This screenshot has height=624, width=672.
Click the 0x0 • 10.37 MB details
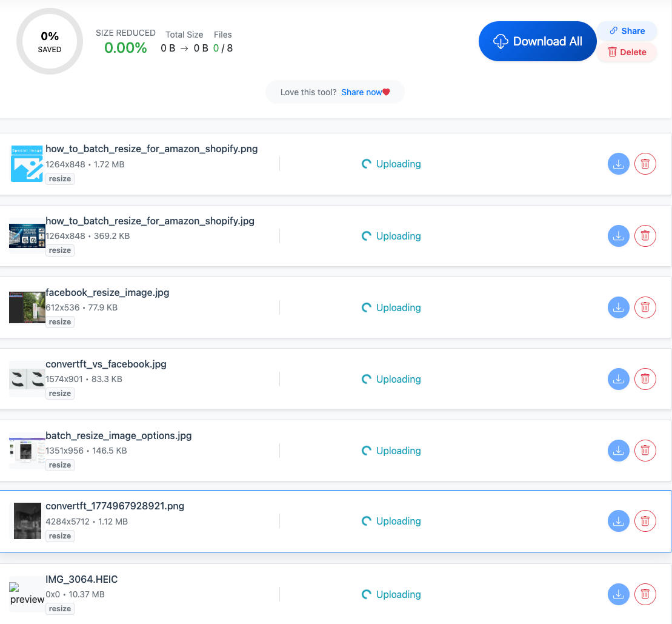(75, 595)
